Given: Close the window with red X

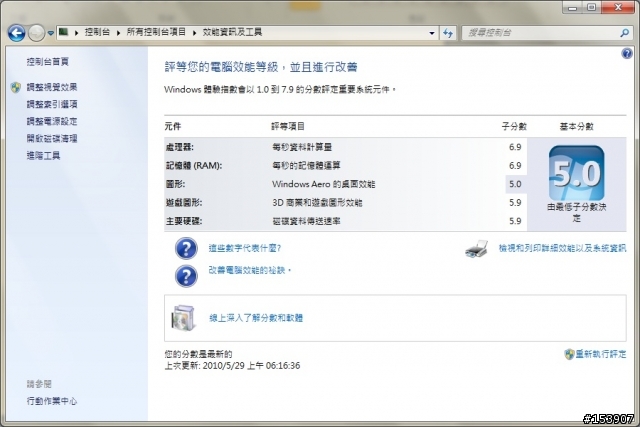Looking at the screenshot, I should [x=618, y=8].
